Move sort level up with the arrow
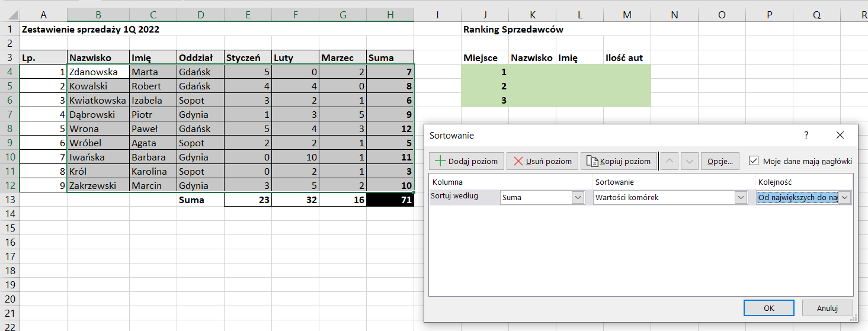Image resolution: width=868 pixels, height=331 pixels. 669,161
